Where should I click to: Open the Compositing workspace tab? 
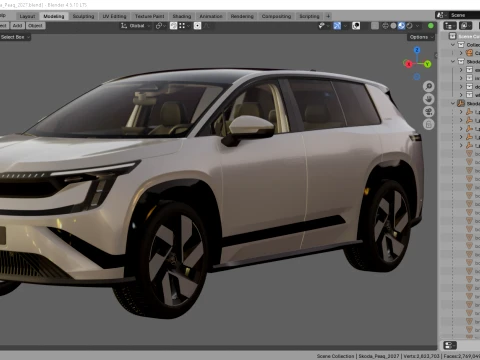point(276,16)
